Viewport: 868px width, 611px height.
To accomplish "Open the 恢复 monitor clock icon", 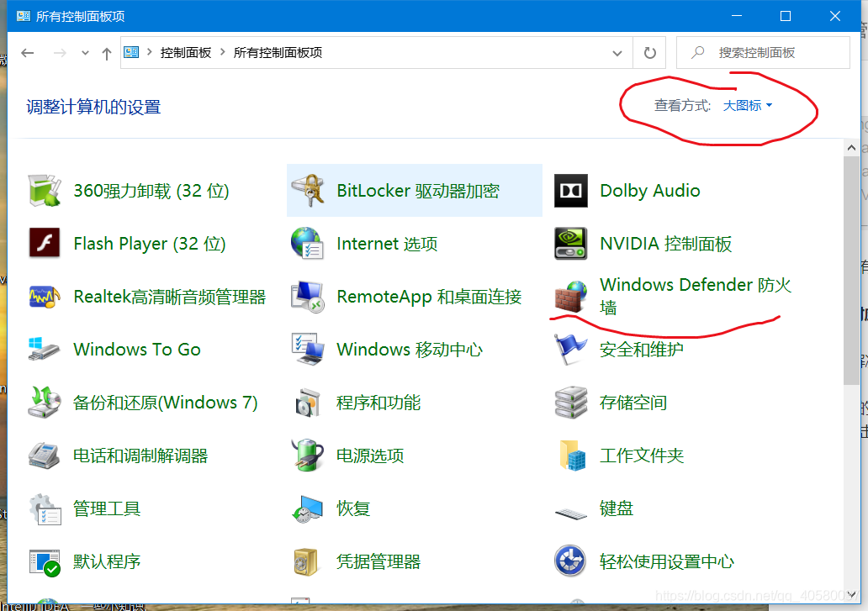I will click(308, 508).
